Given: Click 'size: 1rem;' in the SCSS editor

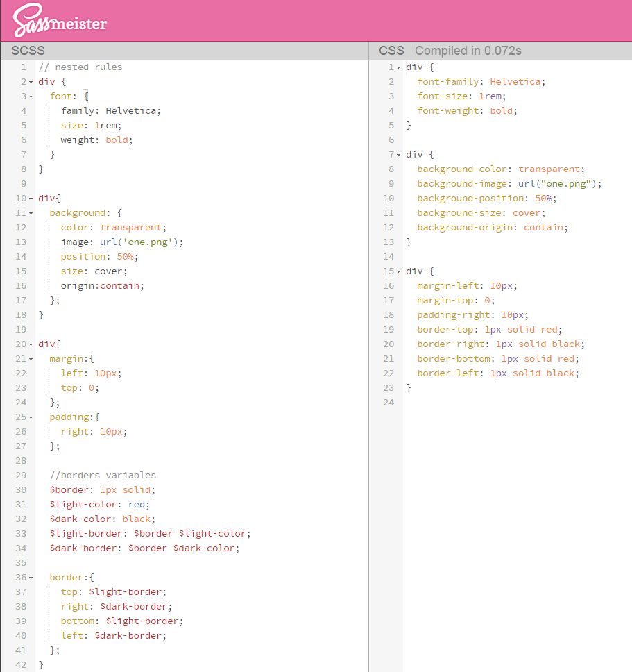Looking at the screenshot, I should pyautogui.click(x=91, y=126).
